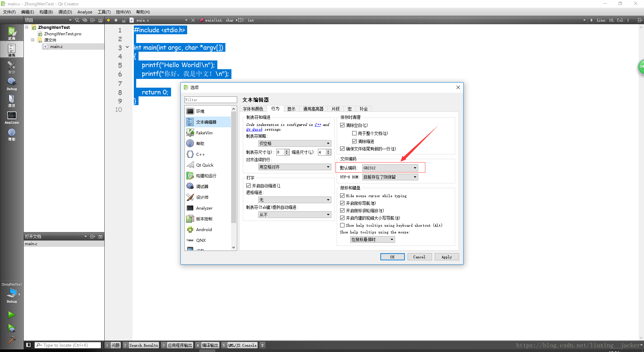Viewport: 644px width, 352px height.
Task: Open the 制表符策略 dropdown showing 仅空格
Action: (294, 143)
